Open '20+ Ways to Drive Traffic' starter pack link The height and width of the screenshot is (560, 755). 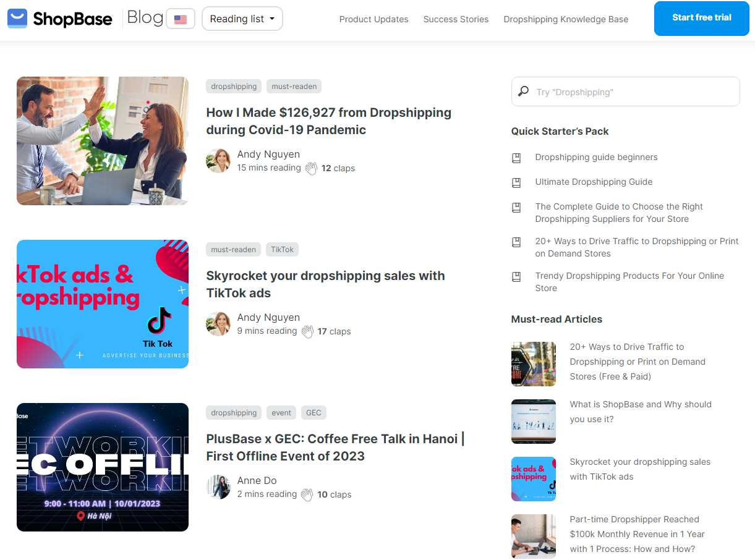pyautogui.click(x=637, y=248)
